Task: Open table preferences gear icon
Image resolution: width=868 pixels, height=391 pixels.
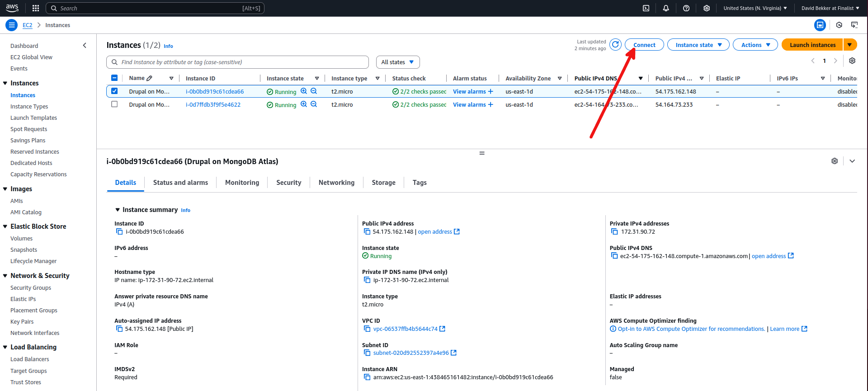Action: coord(852,61)
